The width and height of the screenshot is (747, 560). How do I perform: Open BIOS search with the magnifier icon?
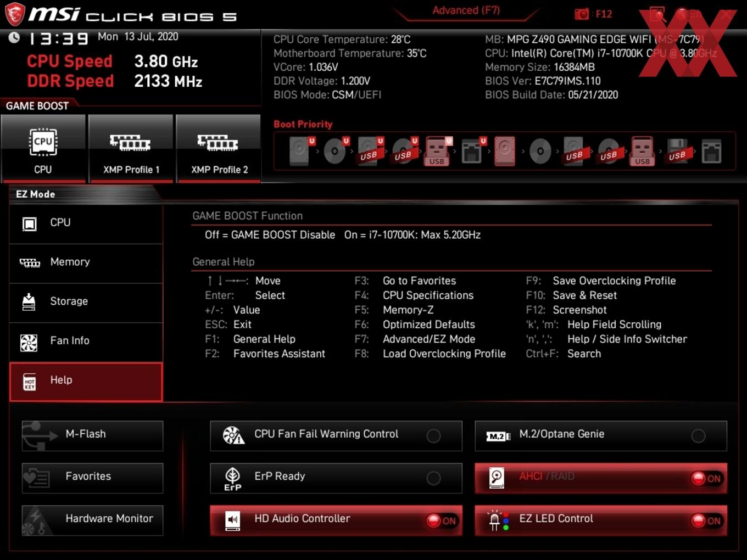pyautogui.click(x=657, y=14)
